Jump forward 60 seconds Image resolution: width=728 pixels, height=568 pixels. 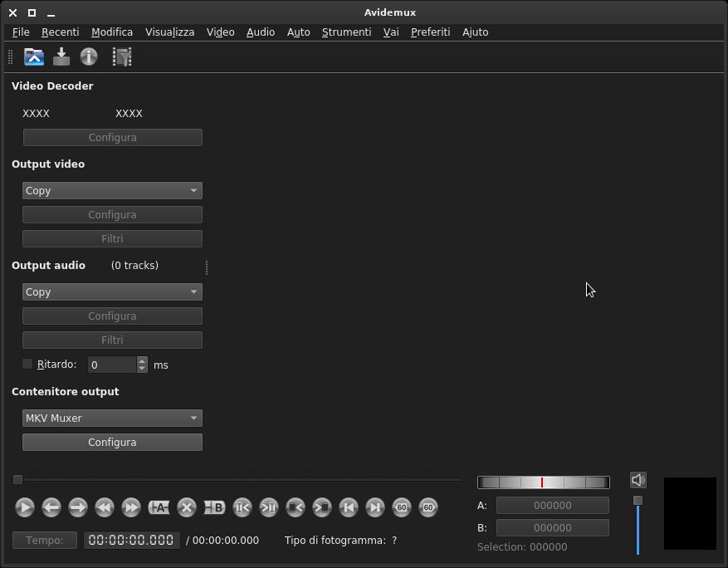[x=428, y=507]
